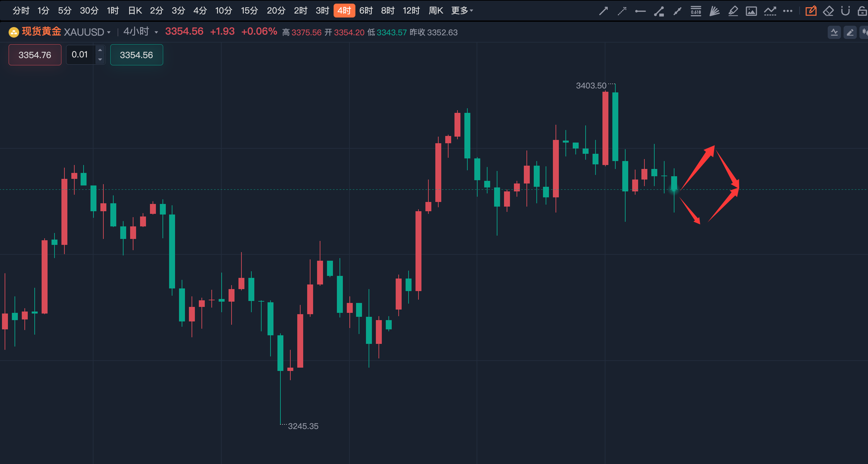Click the pencil edit button below toolbar
The width and height of the screenshot is (868, 464).
pos(850,32)
